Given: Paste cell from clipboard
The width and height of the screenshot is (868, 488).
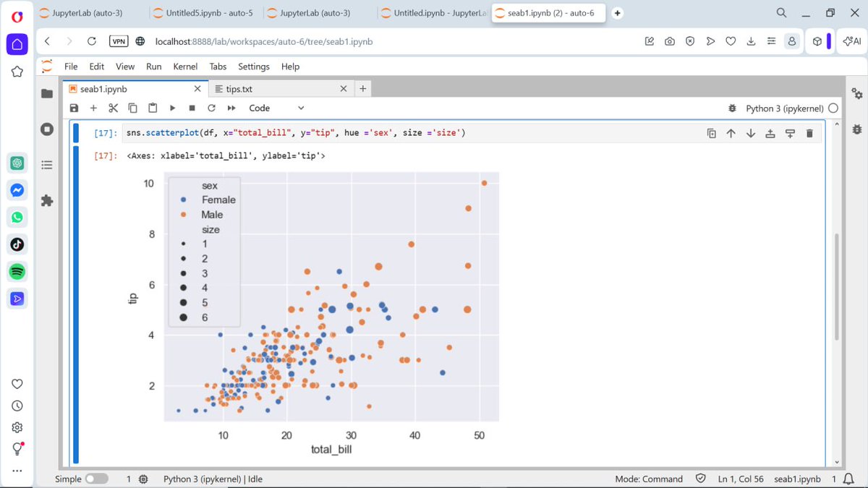Looking at the screenshot, I should (153, 108).
